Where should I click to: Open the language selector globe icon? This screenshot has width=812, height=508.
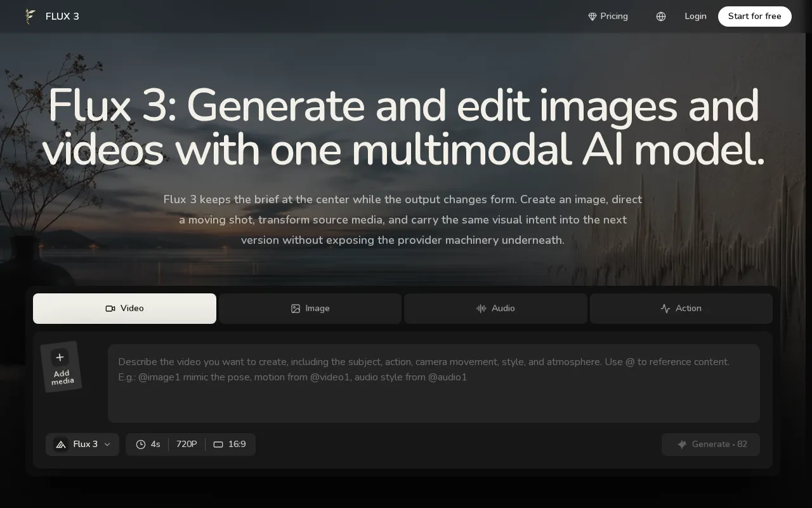point(661,17)
